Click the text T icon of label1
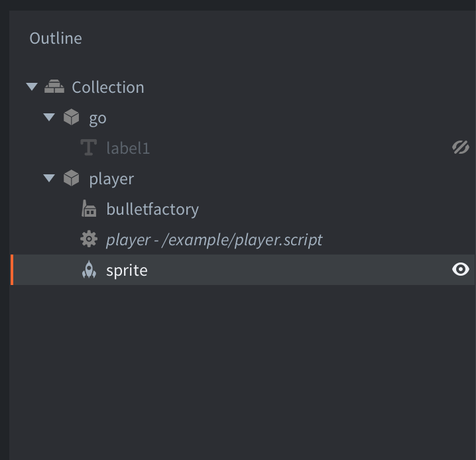Image resolution: width=476 pixels, height=460 pixels. coord(89,147)
